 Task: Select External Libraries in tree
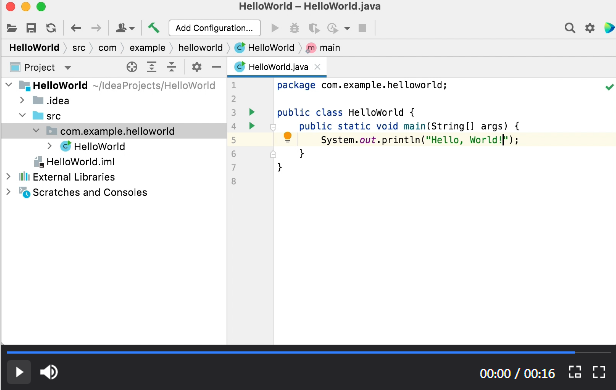pos(67,177)
